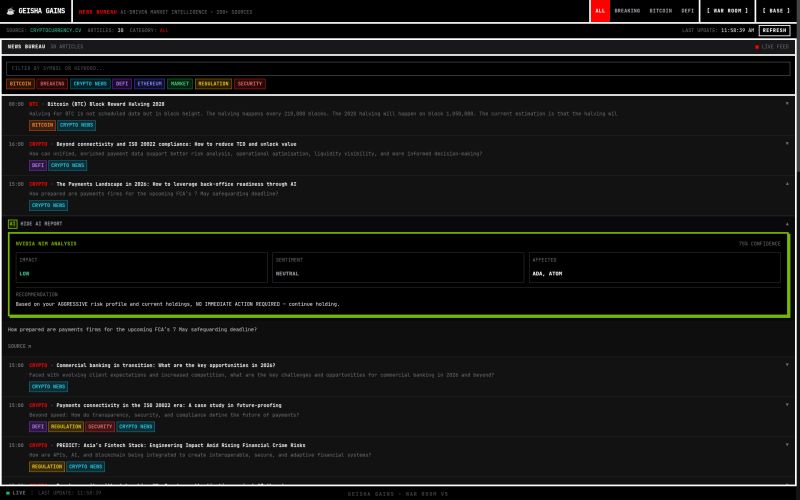Click the 75% confidence label

click(x=759, y=244)
